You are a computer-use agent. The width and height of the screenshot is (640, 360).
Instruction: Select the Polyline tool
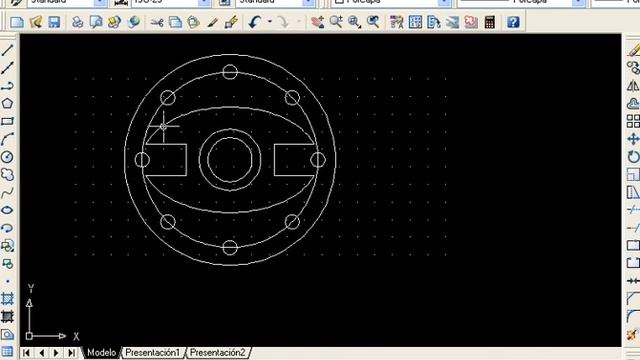(x=7, y=86)
